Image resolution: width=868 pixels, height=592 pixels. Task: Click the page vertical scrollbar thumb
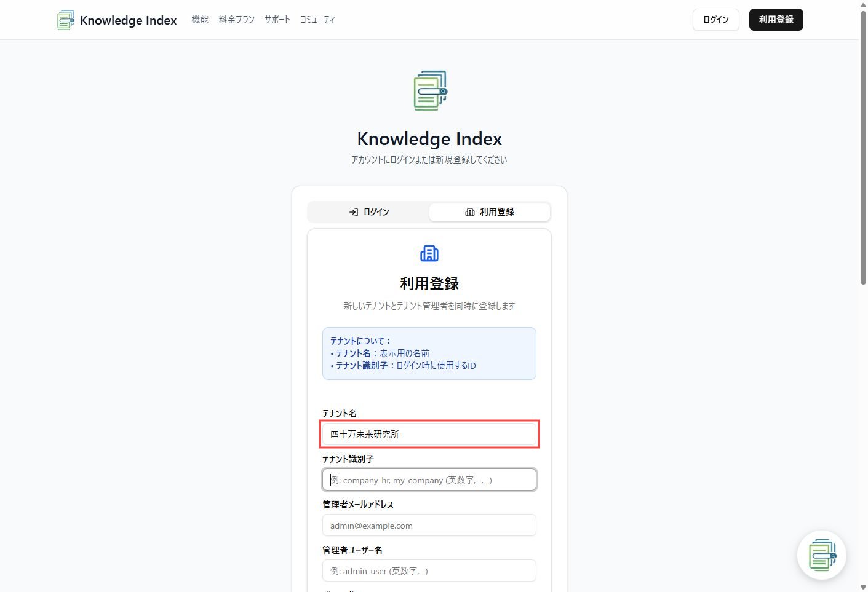click(863, 148)
